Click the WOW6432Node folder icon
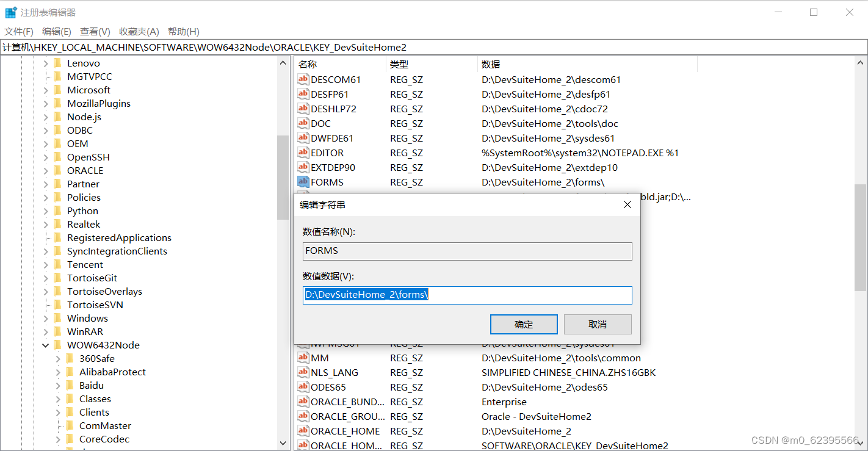This screenshot has width=868, height=451. 57,345
